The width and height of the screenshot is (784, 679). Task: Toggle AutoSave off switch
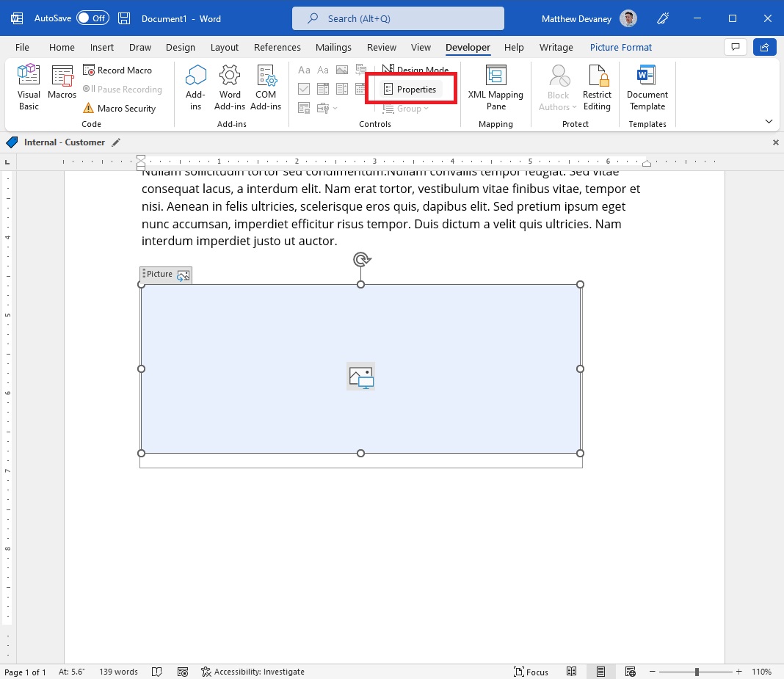[x=94, y=18]
